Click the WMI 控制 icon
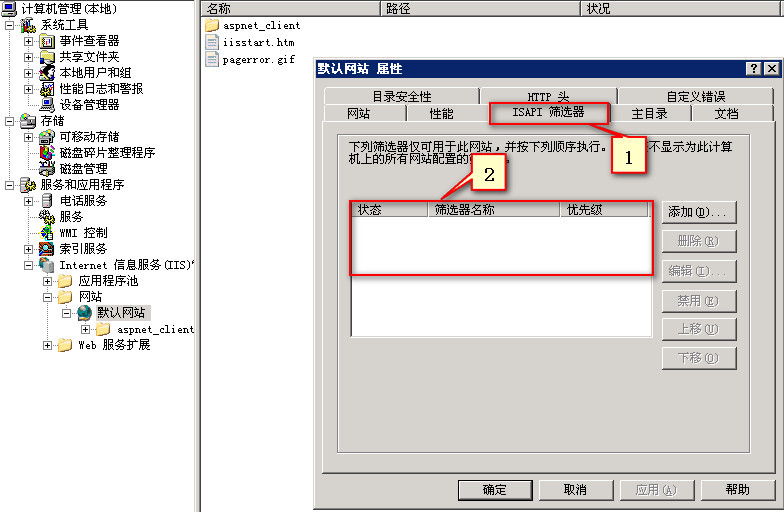 click(48, 233)
